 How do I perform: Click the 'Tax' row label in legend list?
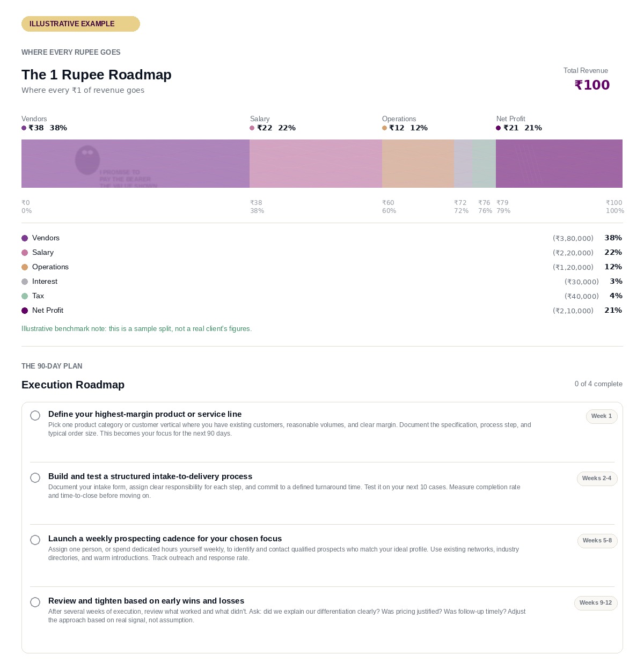38,296
